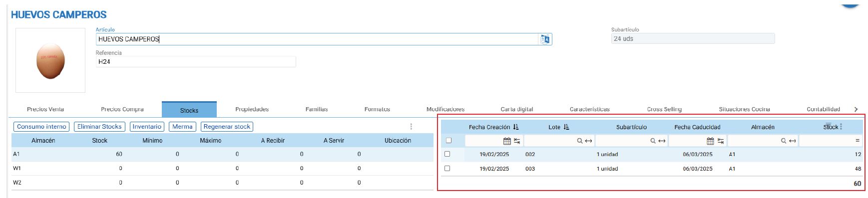The image size is (868, 198).
Task: Toggle select-all checkbox in lot grid header
Action: (448, 141)
